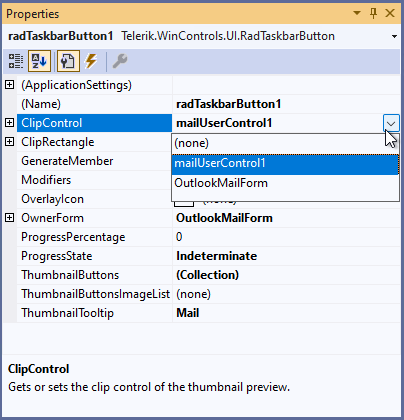Collapse the ClipControl value dropdown arrow

coord(391,124)
